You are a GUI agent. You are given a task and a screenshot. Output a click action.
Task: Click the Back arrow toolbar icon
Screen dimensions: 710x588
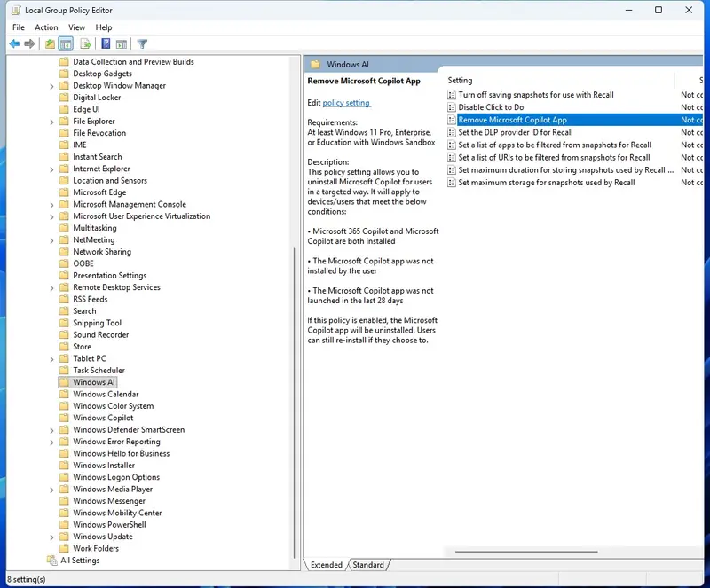pos(14,44)
